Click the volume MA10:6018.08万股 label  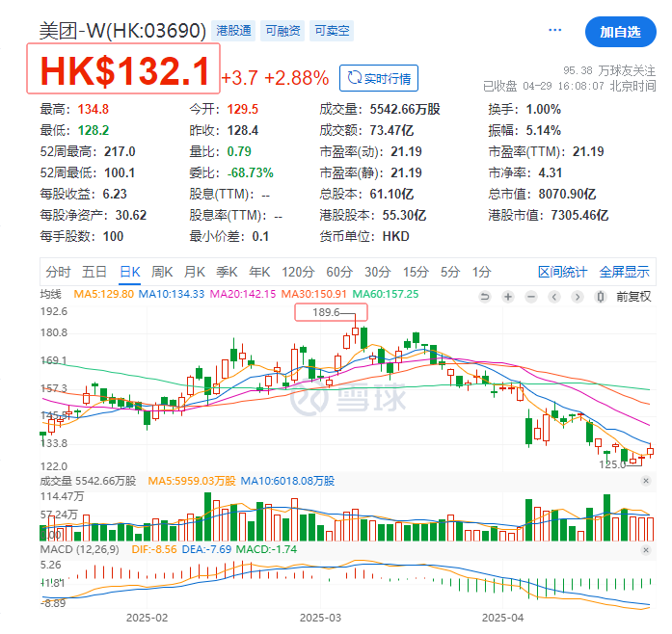tap(287, 481)
